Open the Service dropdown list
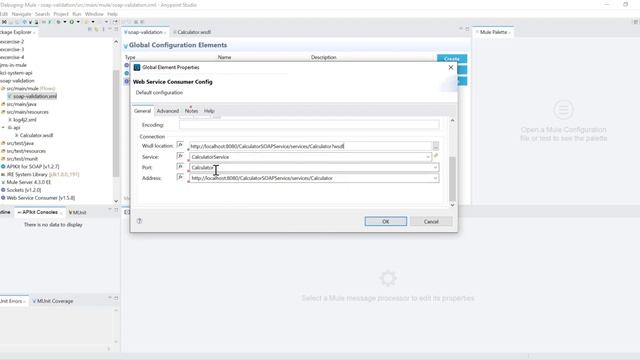This screenshot has height=360, width=640. [428, 157]
